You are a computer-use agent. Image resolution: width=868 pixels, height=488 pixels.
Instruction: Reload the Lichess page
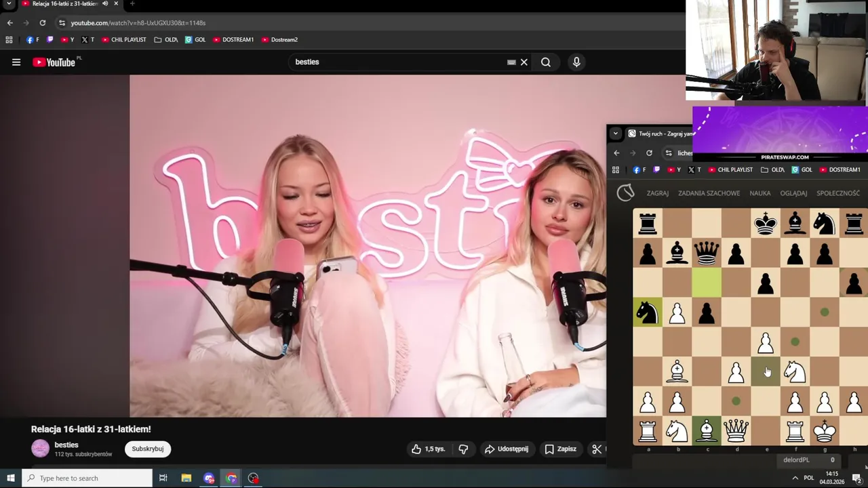[x=649, y=153]
